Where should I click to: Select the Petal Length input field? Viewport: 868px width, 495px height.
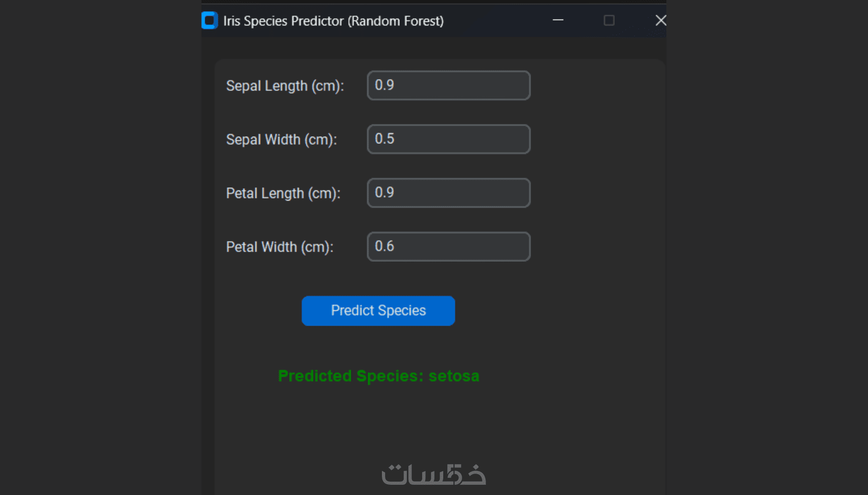coord(448,193)
